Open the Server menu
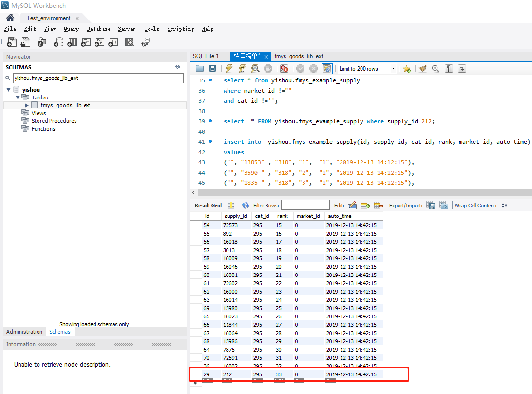This screenshot has height=394, width=532. tap(127, 29)
